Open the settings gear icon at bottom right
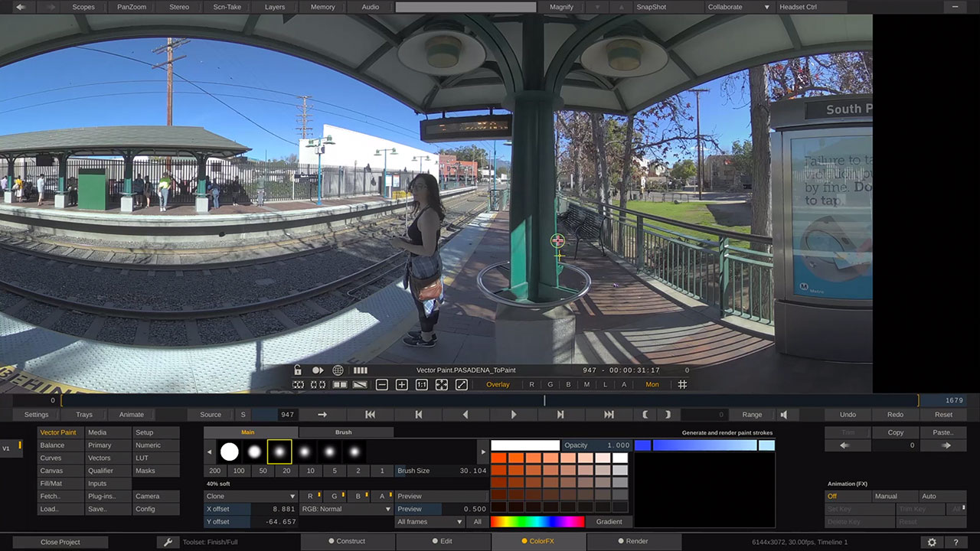This screenshot has height=551, width=980. tap(933, 541)
